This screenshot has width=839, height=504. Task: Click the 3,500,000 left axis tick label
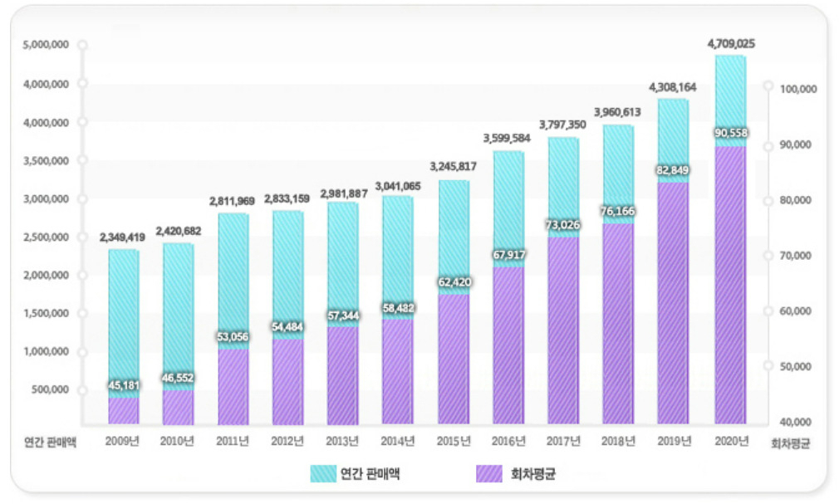46,161
